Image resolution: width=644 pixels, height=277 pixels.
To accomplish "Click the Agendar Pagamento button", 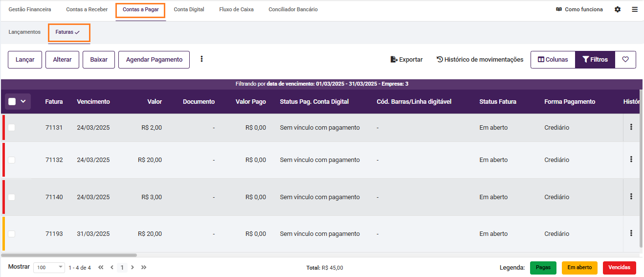I will 154,60.
